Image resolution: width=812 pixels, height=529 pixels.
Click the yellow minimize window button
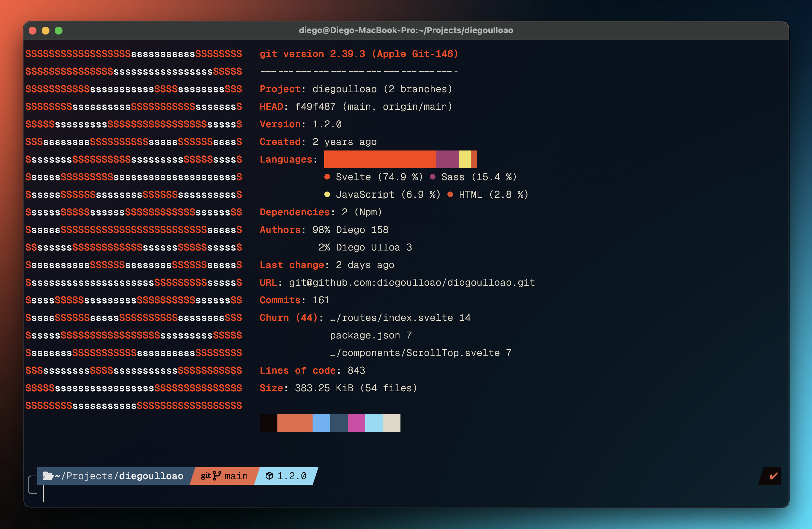coord(46,31)
